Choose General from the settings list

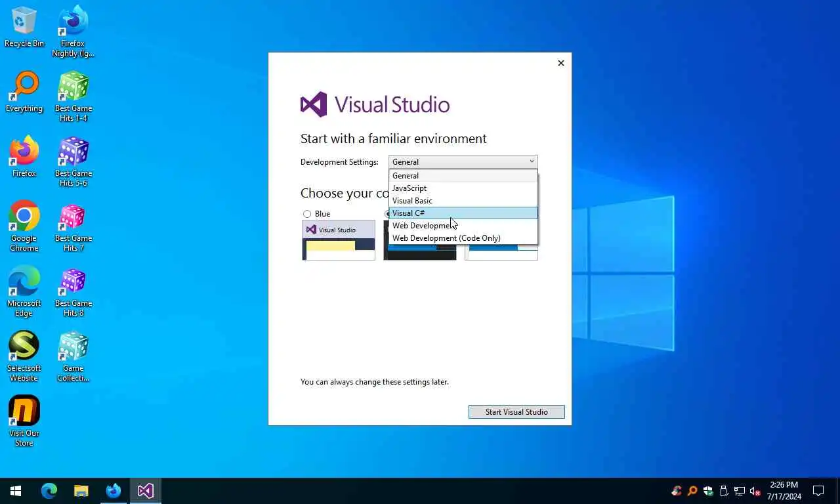(463, 176)
